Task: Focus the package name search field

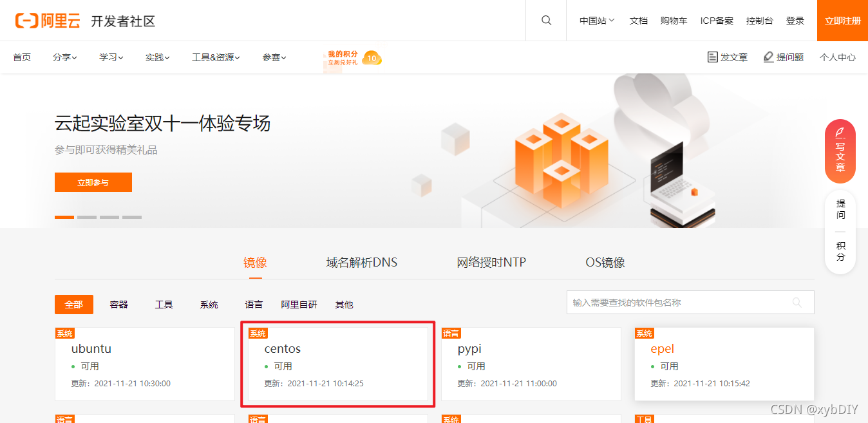Action: click(690, 302)
